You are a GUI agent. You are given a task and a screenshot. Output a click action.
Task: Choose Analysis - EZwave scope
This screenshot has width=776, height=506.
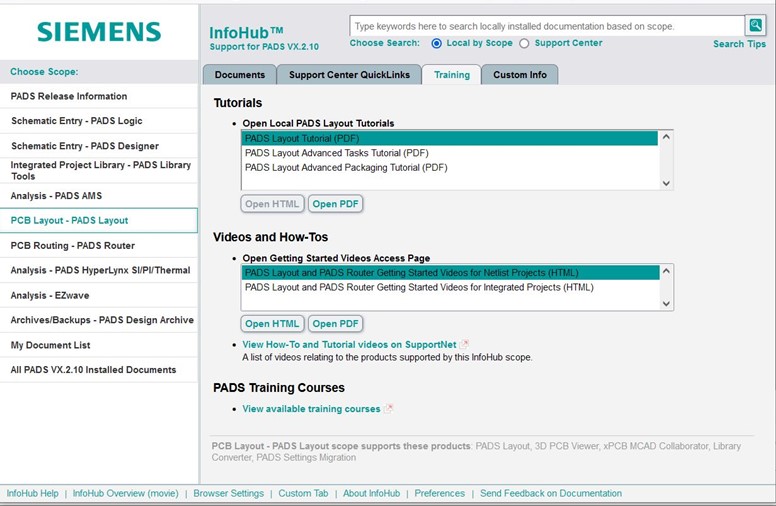click(x=98, y=296)
